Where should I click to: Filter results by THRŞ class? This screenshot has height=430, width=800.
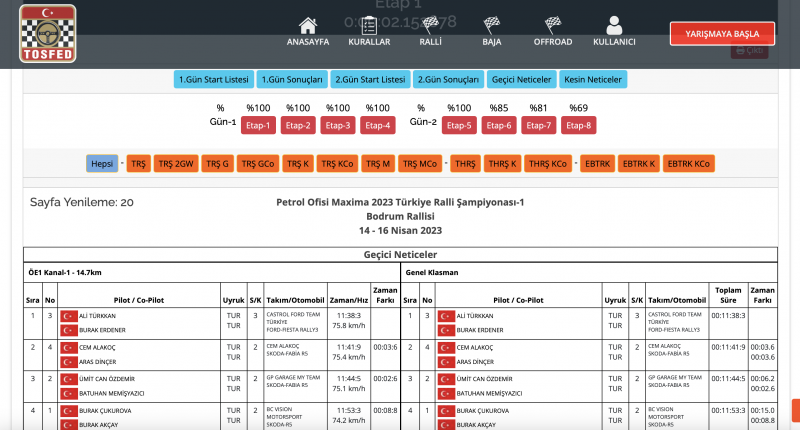point(465,164)
